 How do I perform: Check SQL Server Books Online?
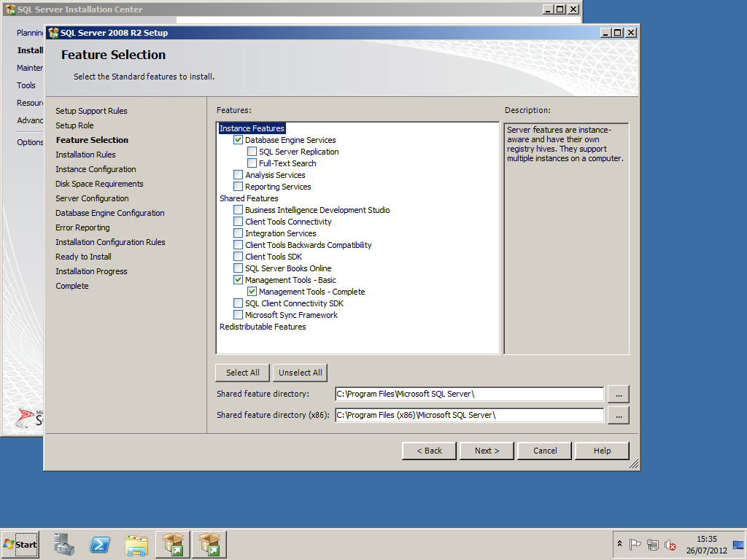click(x=239, y=268)
